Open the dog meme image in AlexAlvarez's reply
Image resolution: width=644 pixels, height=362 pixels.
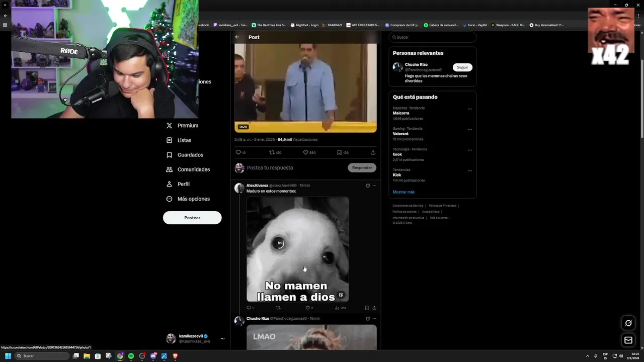(x=297, y=249)
